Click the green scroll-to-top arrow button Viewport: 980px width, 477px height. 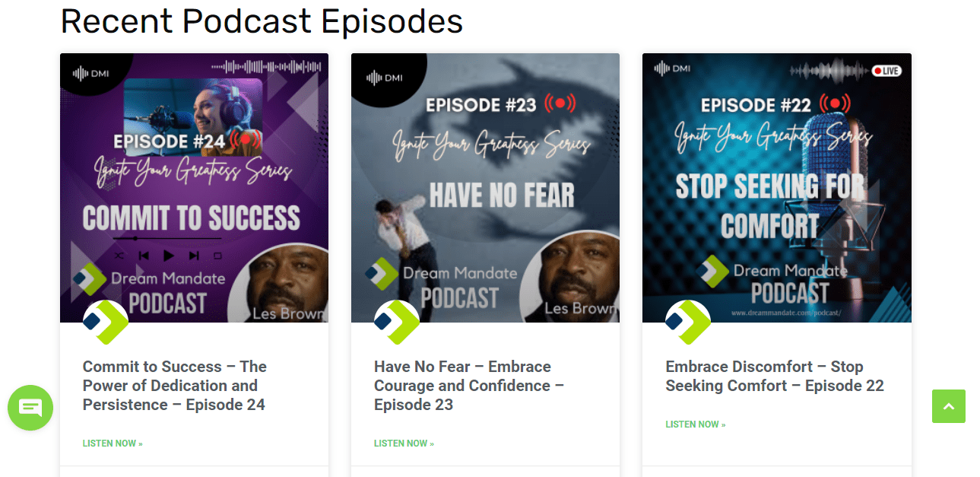point(949,406)
